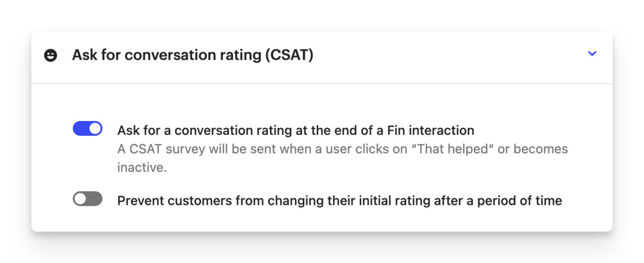Click the blue track of the enabled switch
644x263 pixels.
tap(80, 128)
